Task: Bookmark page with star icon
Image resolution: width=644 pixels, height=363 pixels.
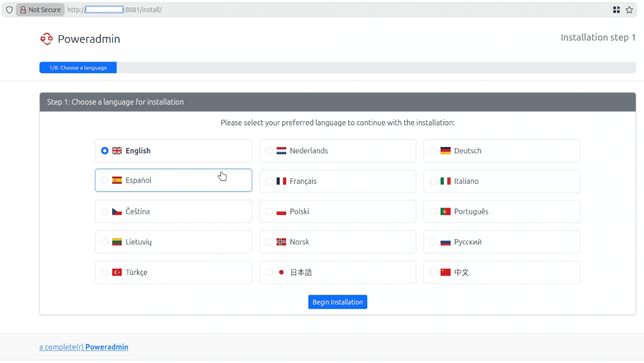Action: click(629, 10)
